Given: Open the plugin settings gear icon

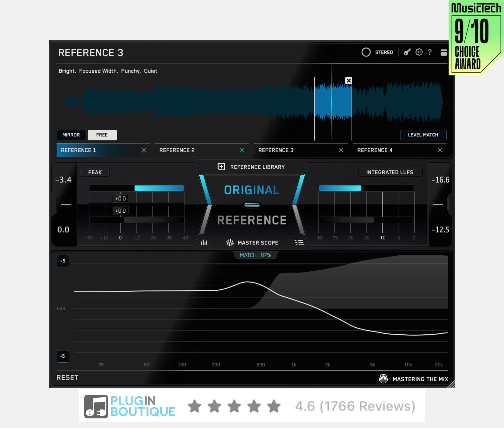Looking at the screenshot, I should click(x=419, y=52).
